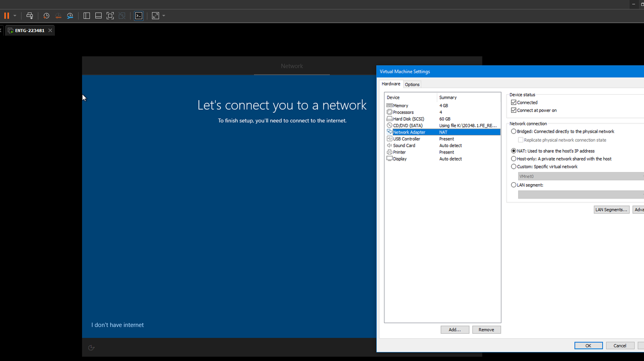This screenshot has height=361, width=644.
Task: Switch to the Hardware tab
Action: (391, 84)
